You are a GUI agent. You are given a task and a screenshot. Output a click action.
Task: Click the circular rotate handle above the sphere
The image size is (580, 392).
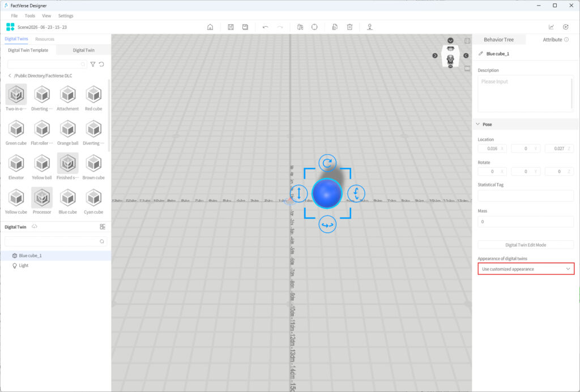(327, 163)
